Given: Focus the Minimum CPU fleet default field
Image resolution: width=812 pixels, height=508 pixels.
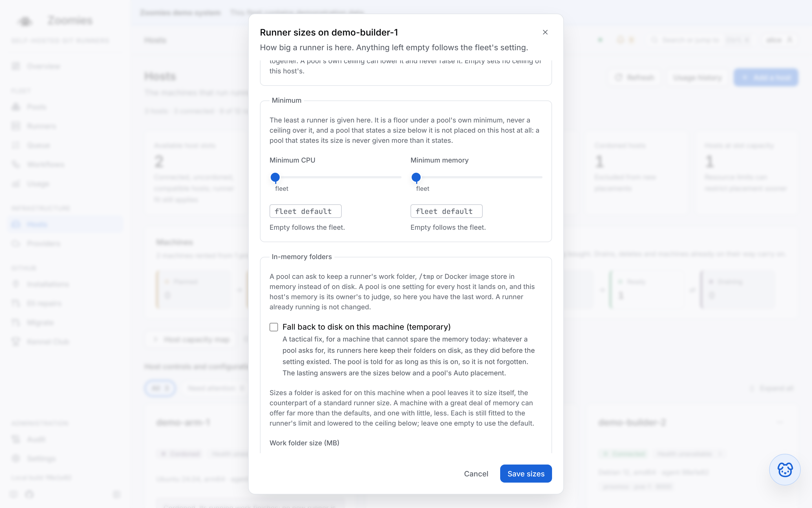Looking at the screenshot, I should (305, 211).
